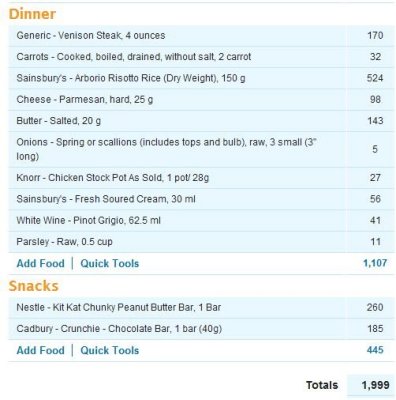
Task: Open the Cadbury Crunchie bar entry
Action: coord(119,329)
